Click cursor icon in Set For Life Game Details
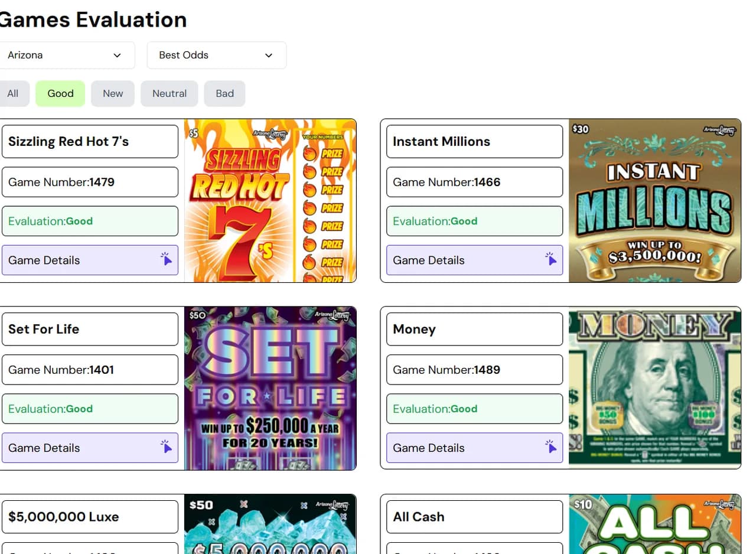 [166, 447]
